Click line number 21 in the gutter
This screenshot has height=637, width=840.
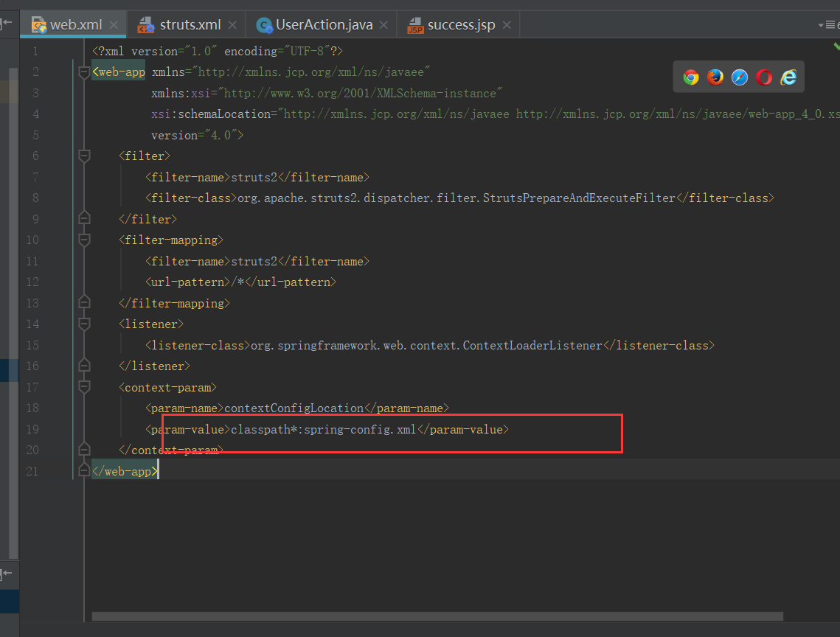point(32,471)
